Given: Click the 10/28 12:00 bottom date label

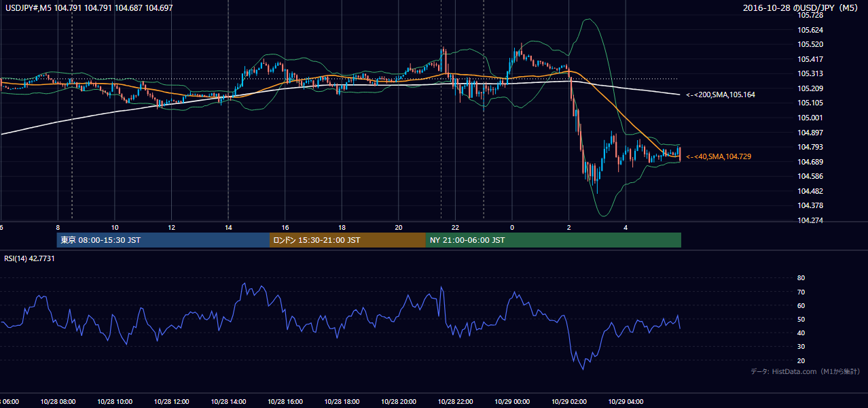Looking at the screenshot, I should point(171,402).
